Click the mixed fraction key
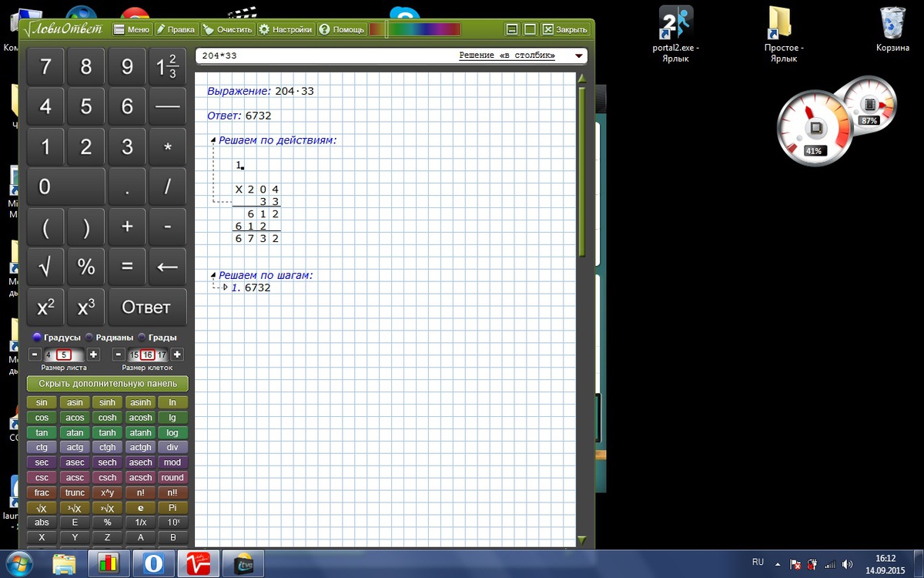The height and width of the screenshot is (578, 924). pos(167,67)
